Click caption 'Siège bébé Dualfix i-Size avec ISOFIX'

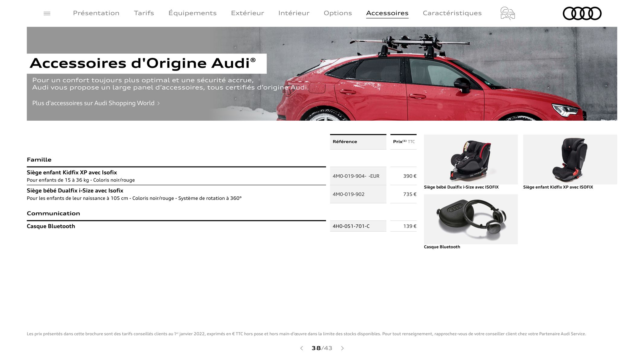pos(461,187)
